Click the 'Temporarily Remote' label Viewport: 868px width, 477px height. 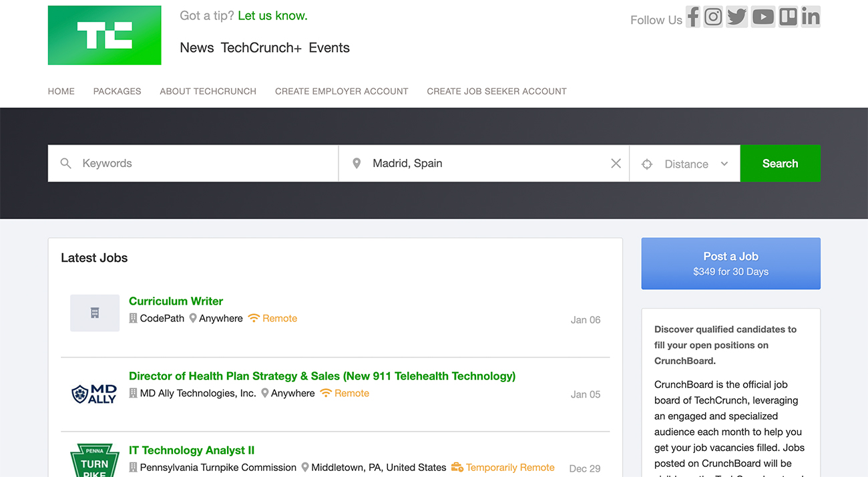(510, 467)
